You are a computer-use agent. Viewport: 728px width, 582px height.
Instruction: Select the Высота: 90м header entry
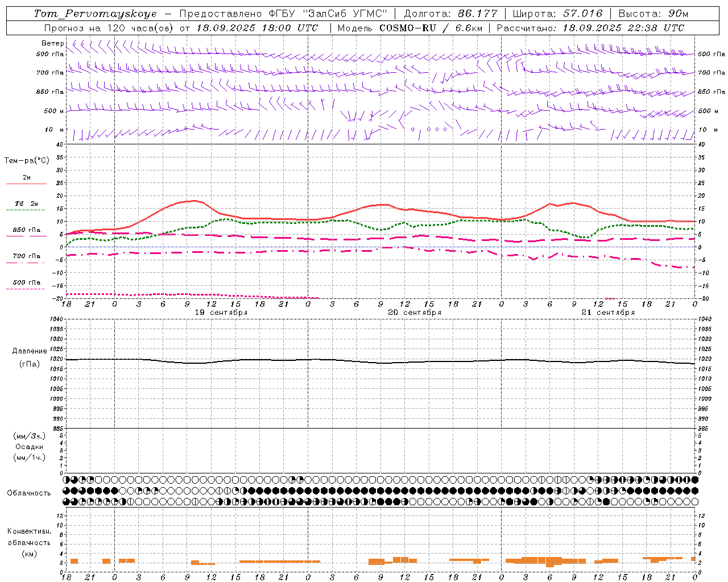[x=653, y=14]
